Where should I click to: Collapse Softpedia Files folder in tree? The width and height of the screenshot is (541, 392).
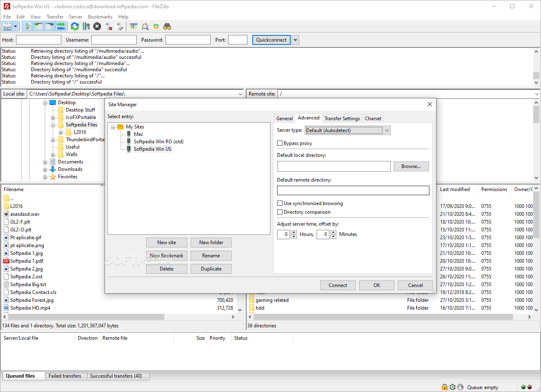[53, 125]
